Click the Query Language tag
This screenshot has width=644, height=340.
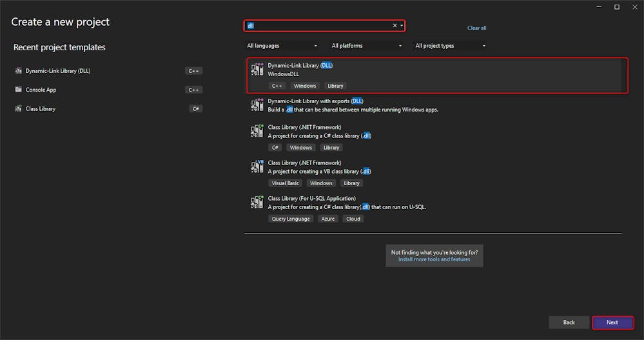coord(291,219)
